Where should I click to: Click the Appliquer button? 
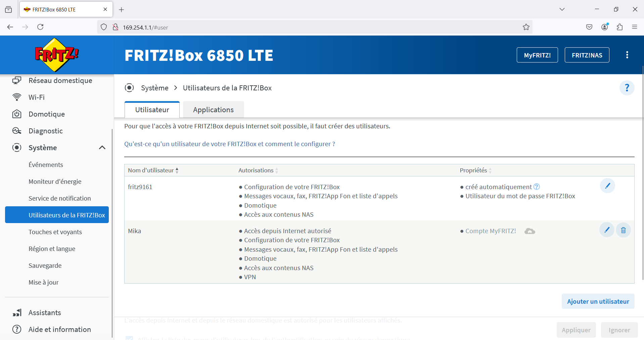[576, 330]
